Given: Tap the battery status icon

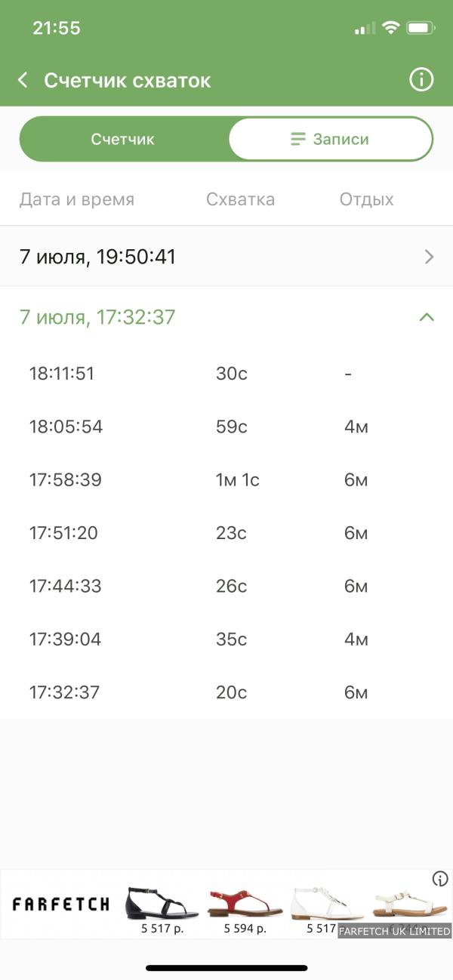Looking at the screenshot, I should tap(421, 28).
